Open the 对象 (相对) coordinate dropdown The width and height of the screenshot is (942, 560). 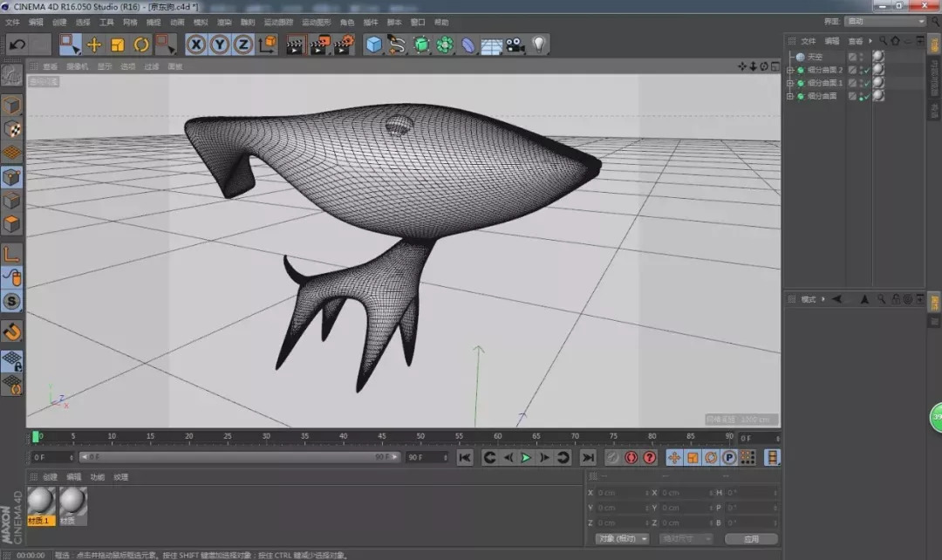(x=623, y=539)
